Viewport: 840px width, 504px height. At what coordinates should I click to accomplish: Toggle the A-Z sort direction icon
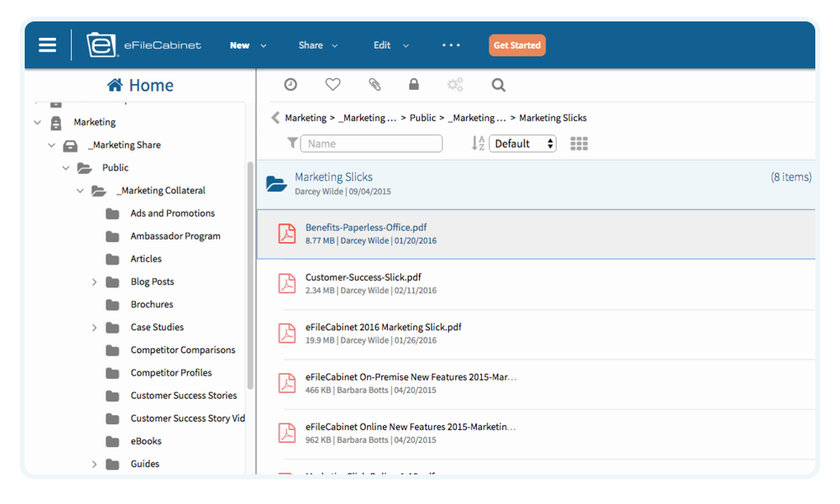(478, 143)
